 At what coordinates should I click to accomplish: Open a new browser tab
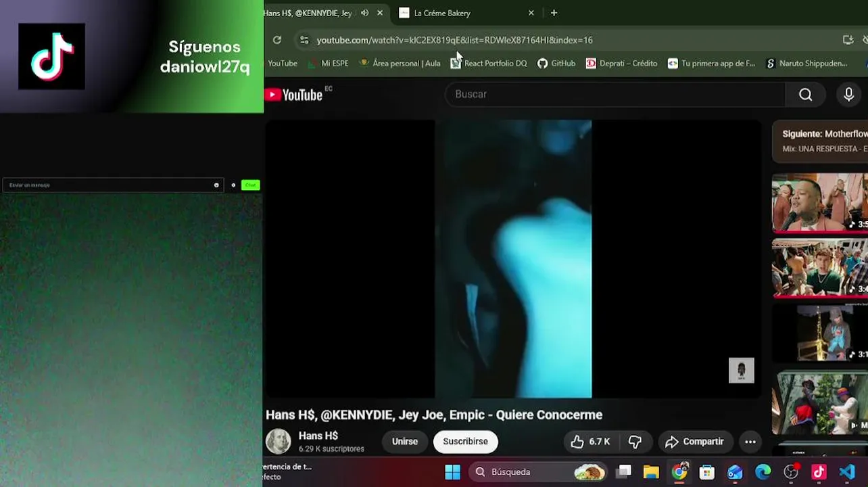(x=554, y=13)
